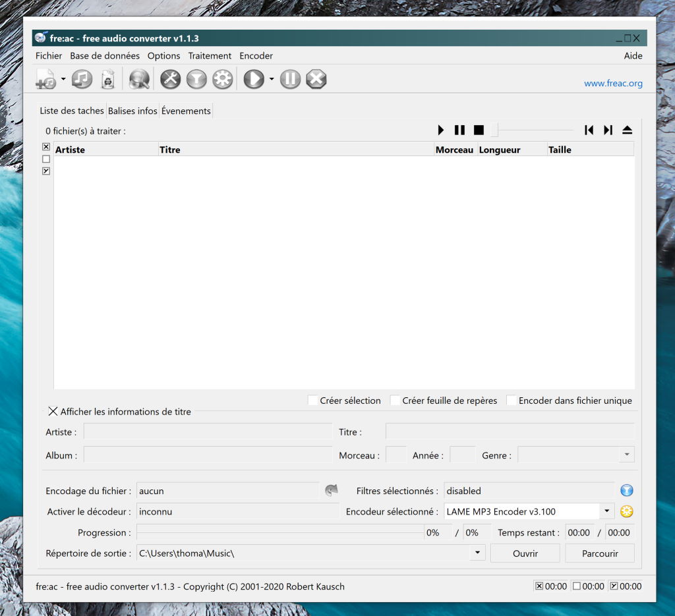
Task: Sort by the Titre column header
Action: pos(296,150)
